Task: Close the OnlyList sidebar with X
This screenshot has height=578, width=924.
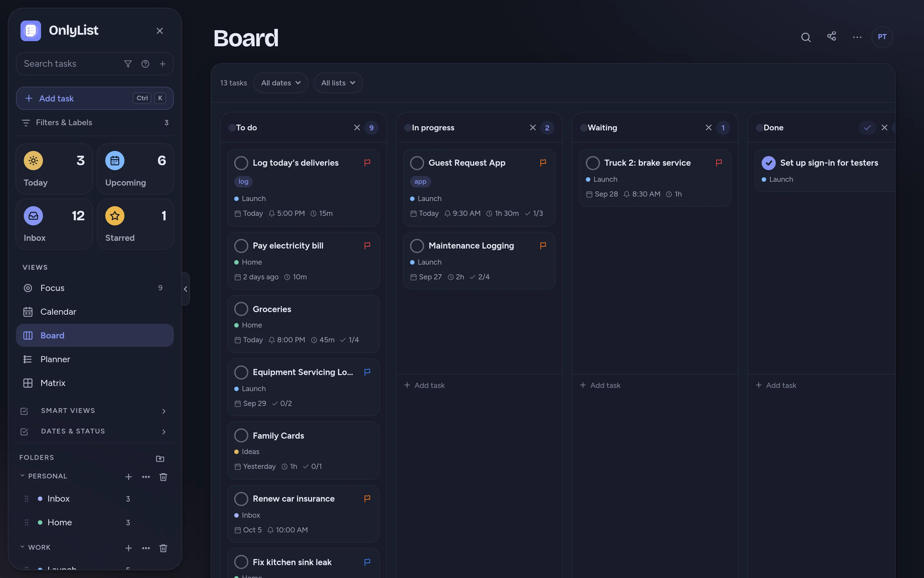Action: coord(159,31)
